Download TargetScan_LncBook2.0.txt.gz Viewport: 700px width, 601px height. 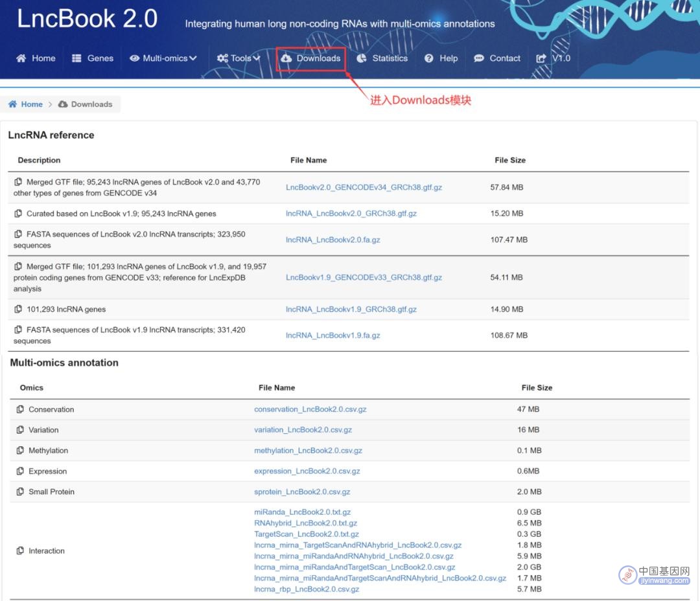(x=307, y=534)
